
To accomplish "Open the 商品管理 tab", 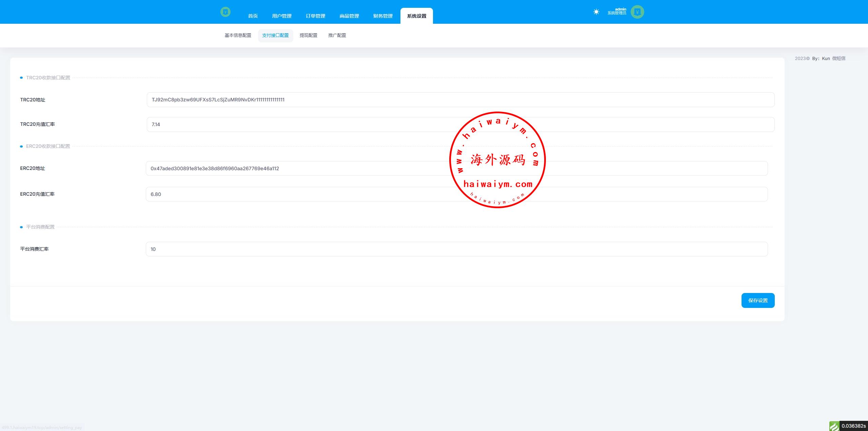I will click(x=349, y=16).
